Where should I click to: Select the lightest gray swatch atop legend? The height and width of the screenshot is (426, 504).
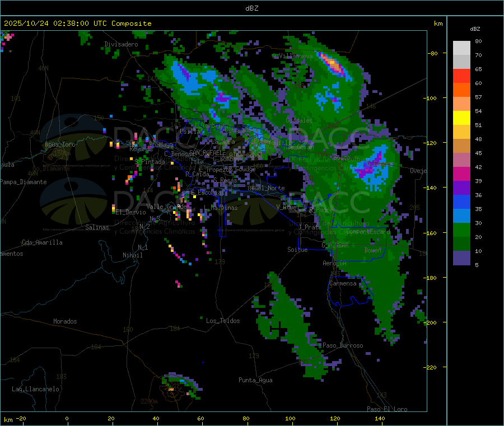(461, 48)
